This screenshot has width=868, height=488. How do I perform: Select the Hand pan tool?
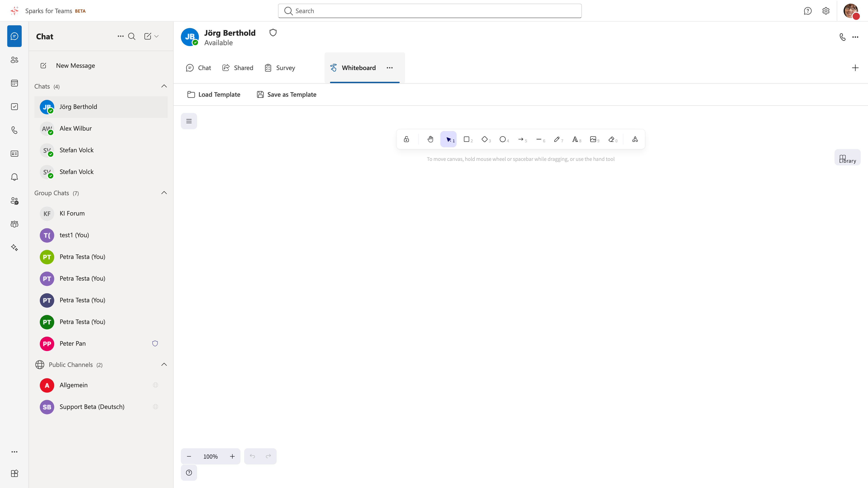tap(430, 139)
